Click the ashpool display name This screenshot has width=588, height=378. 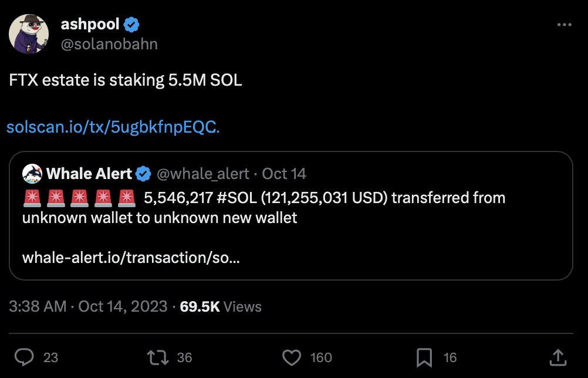pyautogui.click(x=90, y=25)
